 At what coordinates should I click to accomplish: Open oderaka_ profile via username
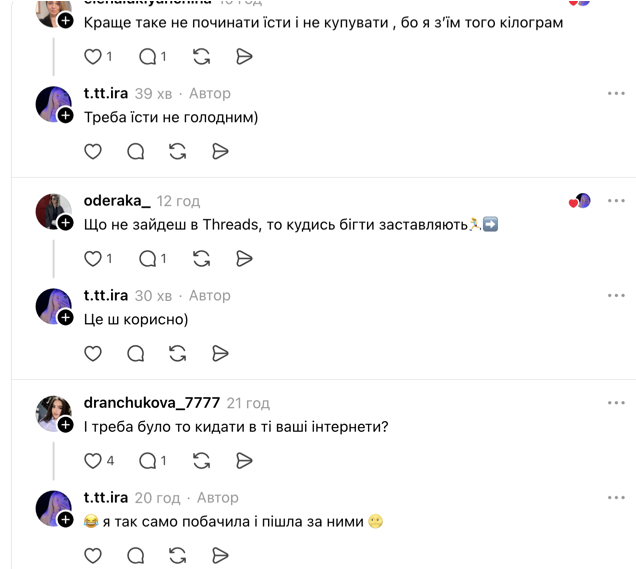pos(117,201)
